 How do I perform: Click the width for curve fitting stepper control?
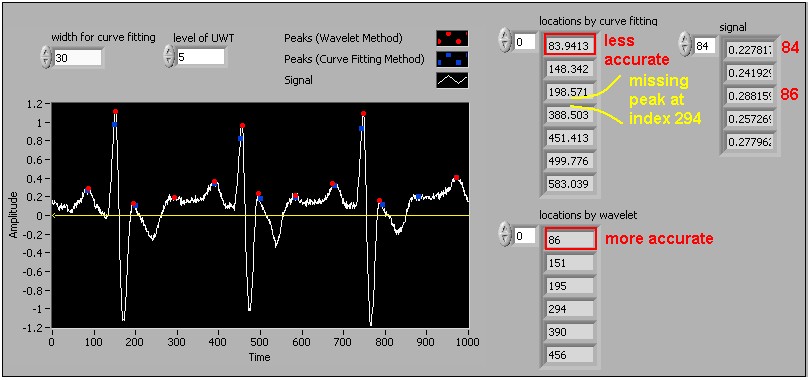(46, 57)
